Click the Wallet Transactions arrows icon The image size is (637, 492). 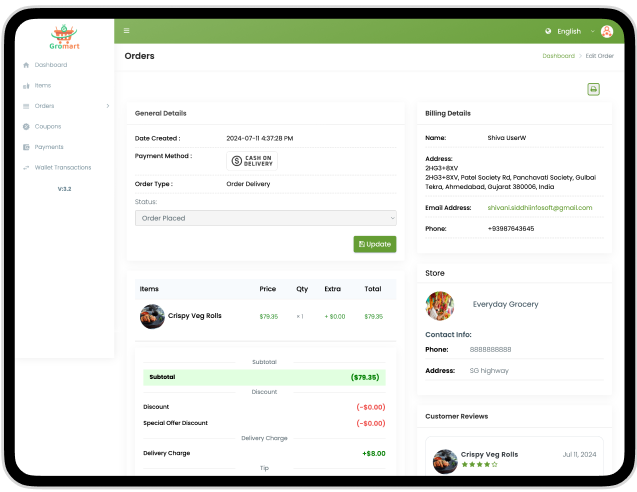[x=26, y=168]
